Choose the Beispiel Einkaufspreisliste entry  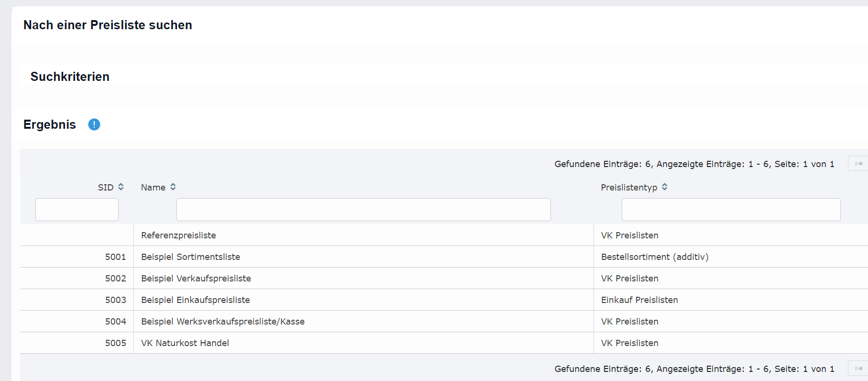(x=195, y=300)
